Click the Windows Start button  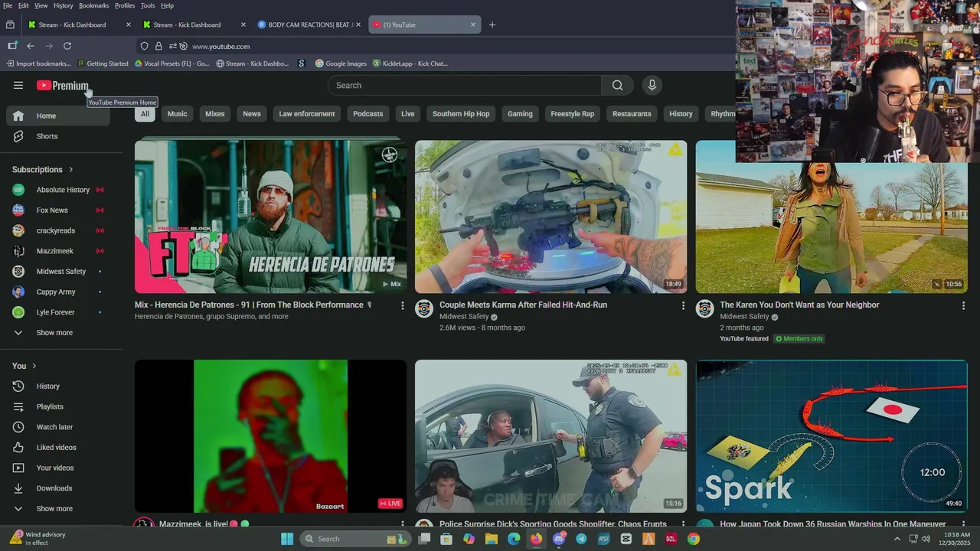(x=287, y=539)
